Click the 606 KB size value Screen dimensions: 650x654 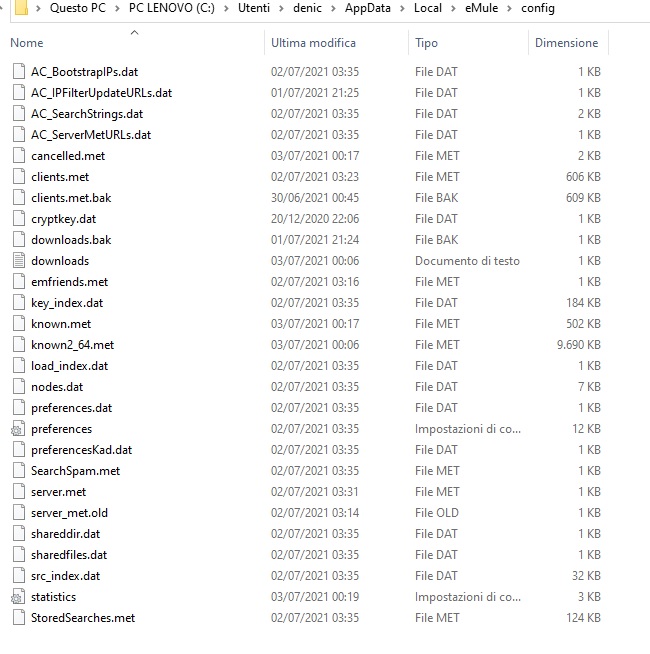(x=583, y=177)
